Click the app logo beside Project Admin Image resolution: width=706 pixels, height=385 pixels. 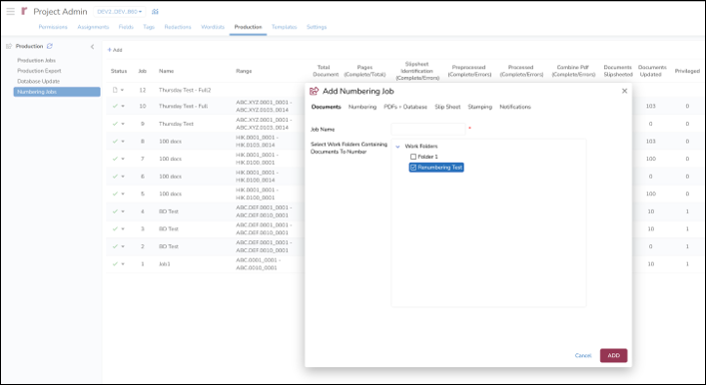[x=24, y=11]
